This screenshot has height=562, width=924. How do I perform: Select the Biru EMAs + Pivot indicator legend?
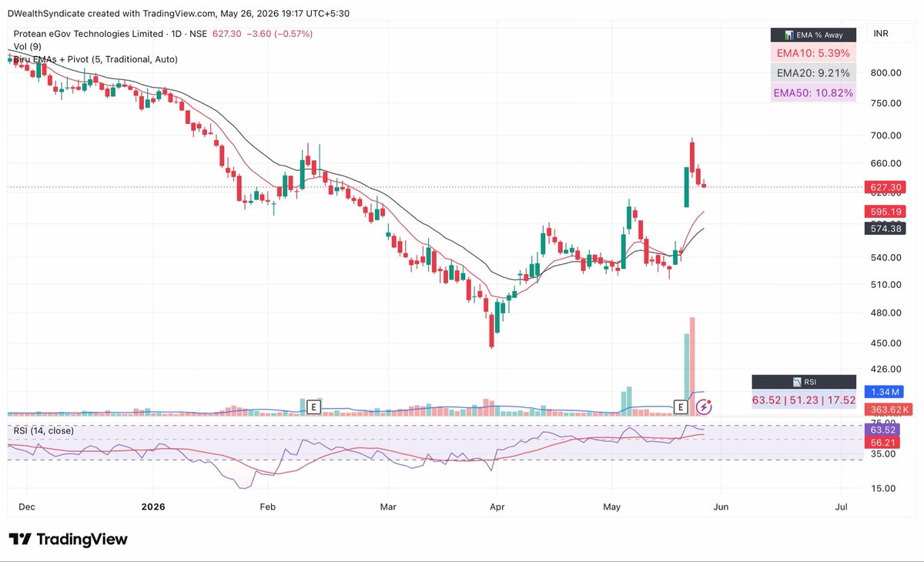click(95, 59)
